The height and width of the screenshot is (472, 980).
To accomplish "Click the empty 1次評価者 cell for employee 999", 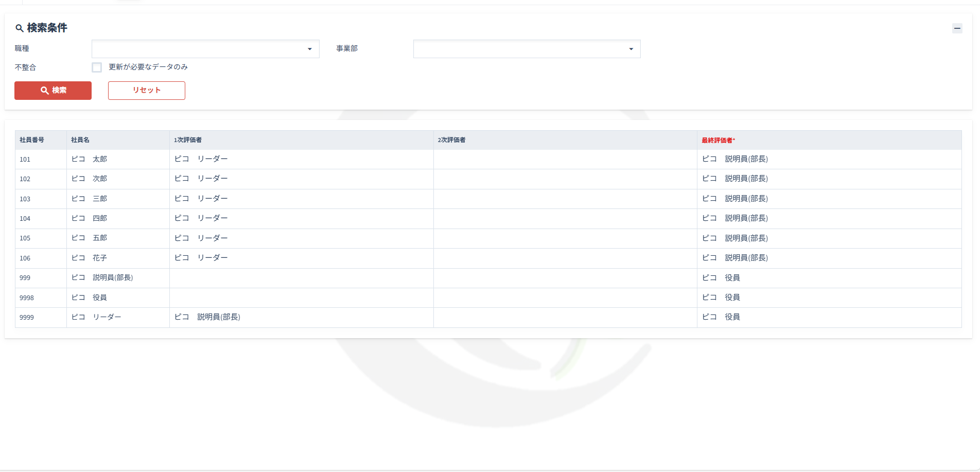I will [301, 278].
